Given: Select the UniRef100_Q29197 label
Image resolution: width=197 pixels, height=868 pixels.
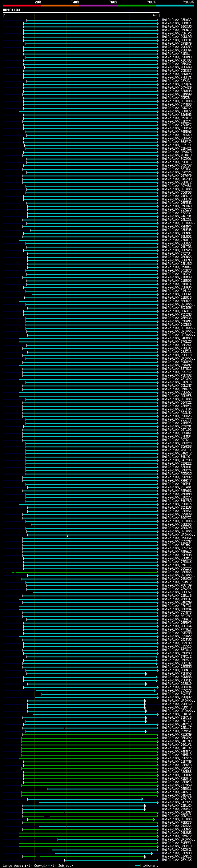Looking at the screenshot, I should 177,799.
